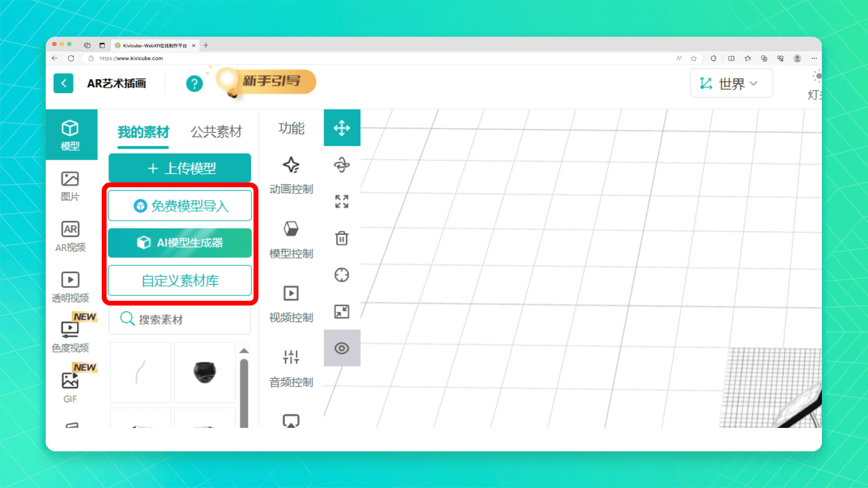
Task: Click the trash delete icon
Action: [342, 238]
